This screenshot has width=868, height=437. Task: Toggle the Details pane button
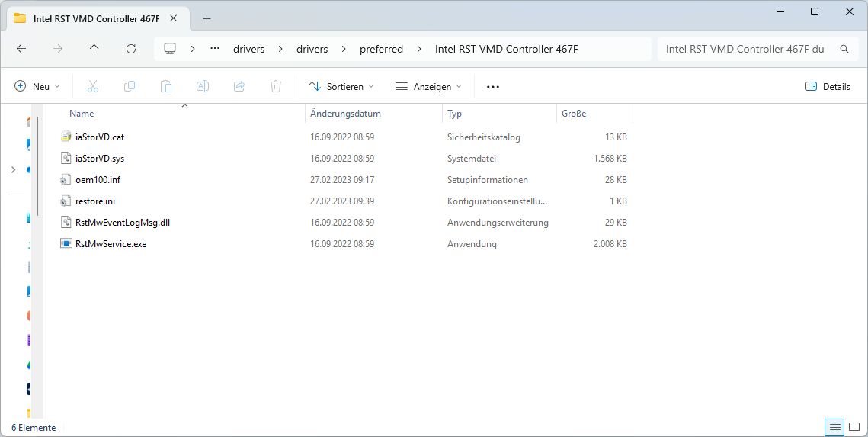[828, 87]
